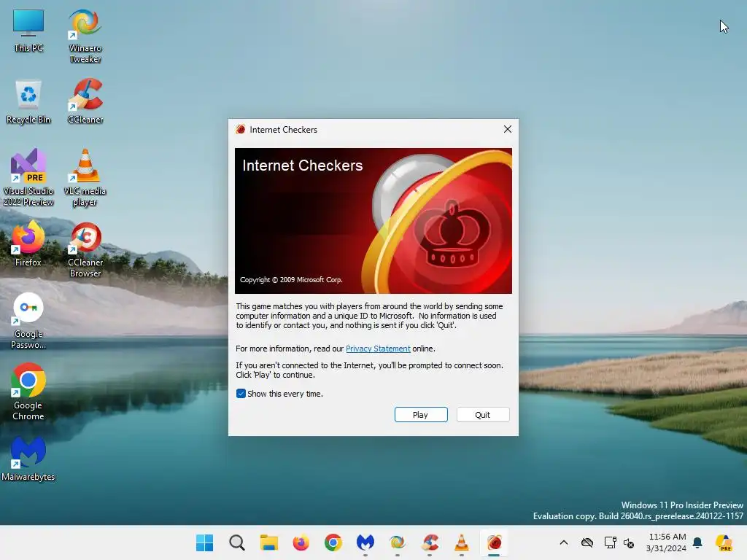Select Firefox desktop shortcut
The image size is (747, 560).
tap(28, 244)
